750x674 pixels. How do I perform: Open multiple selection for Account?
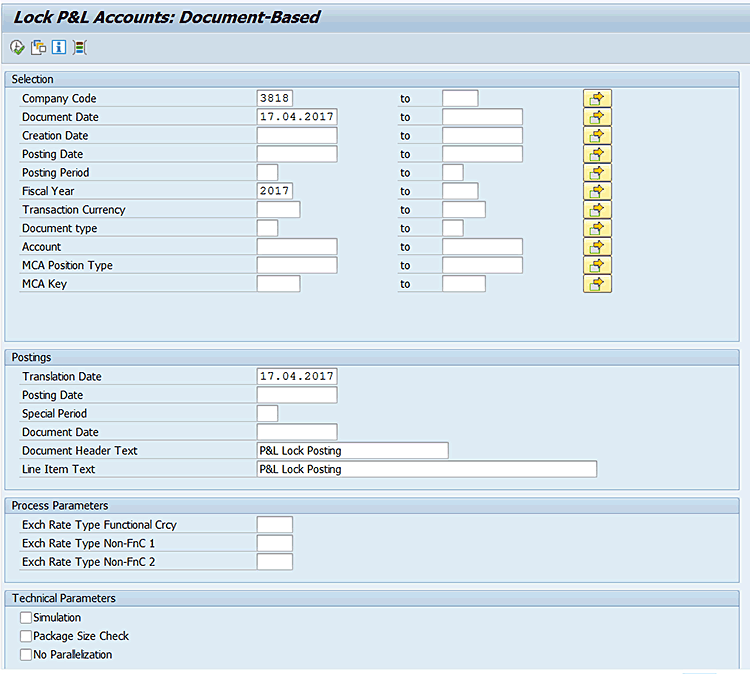pos(597,247)
